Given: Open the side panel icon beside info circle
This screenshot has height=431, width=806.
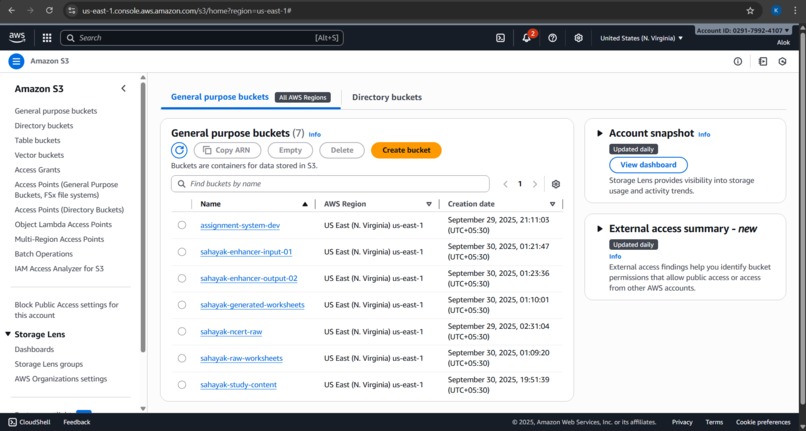Looking at the screenshot, I should tap(763, 61).
